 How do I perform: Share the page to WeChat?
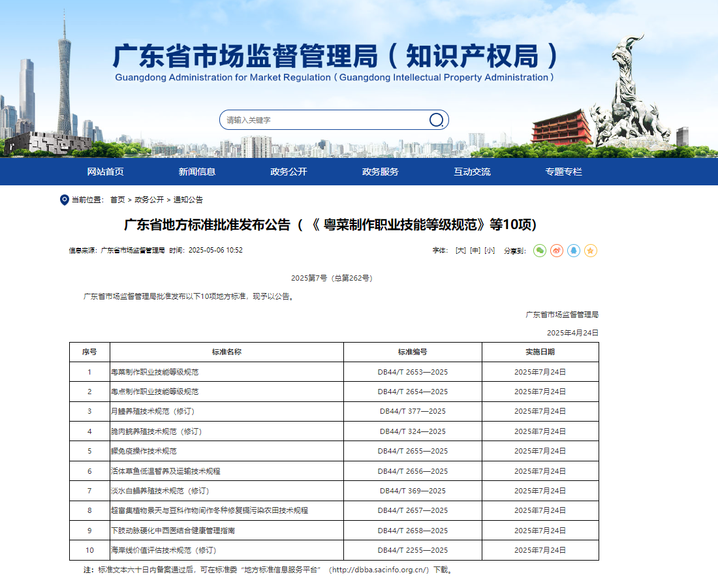tap(540, 251)
